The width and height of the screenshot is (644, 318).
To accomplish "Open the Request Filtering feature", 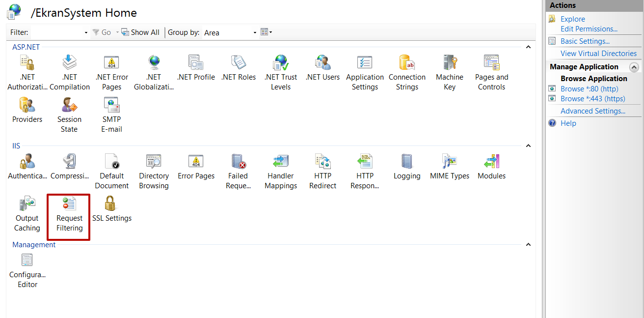I will 69,215.
